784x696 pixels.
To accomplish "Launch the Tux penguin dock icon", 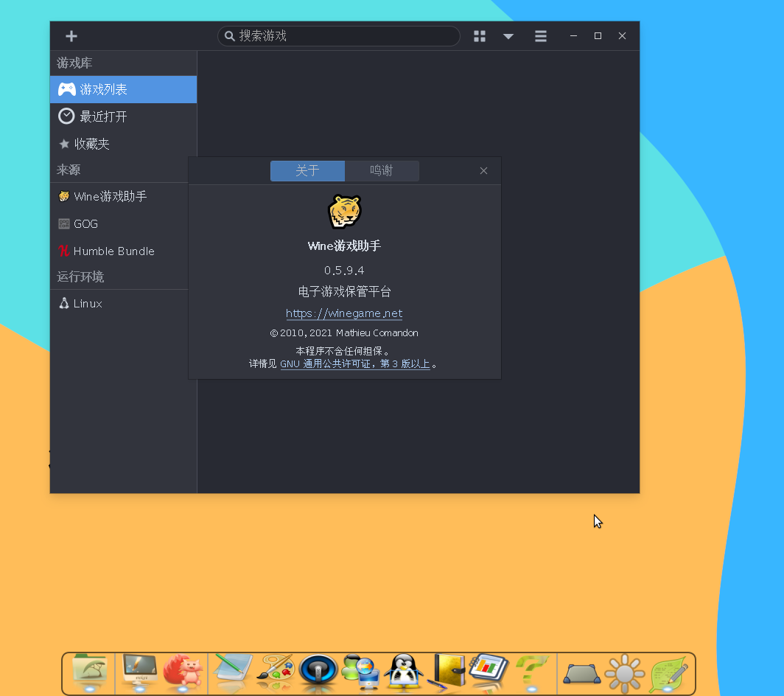I will (404, 670).
